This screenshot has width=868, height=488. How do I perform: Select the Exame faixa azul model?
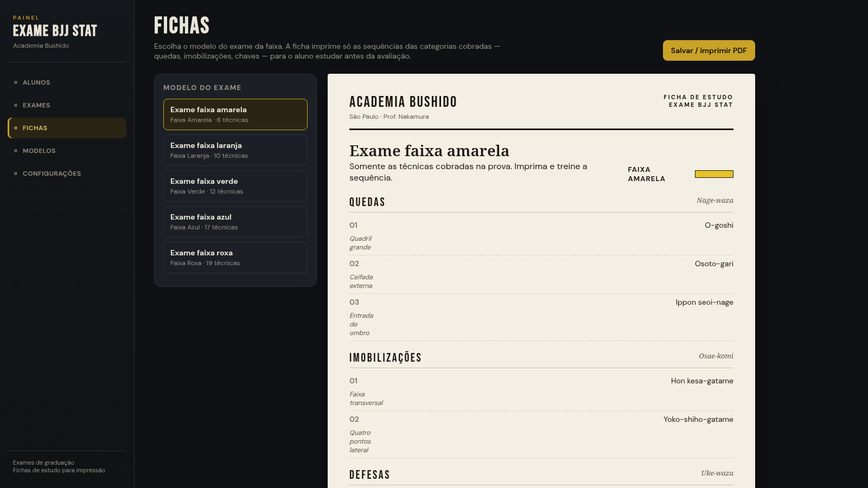pos(235,222)
